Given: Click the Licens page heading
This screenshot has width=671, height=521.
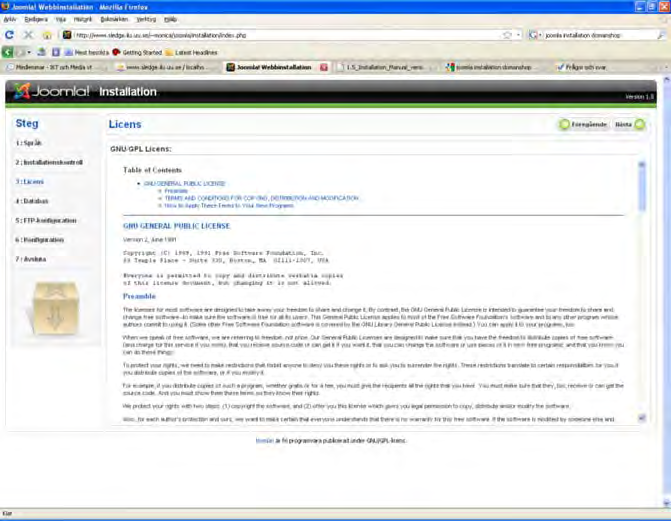Looking at the screenshot, I should pyautogui.click(x=125, y=124).
